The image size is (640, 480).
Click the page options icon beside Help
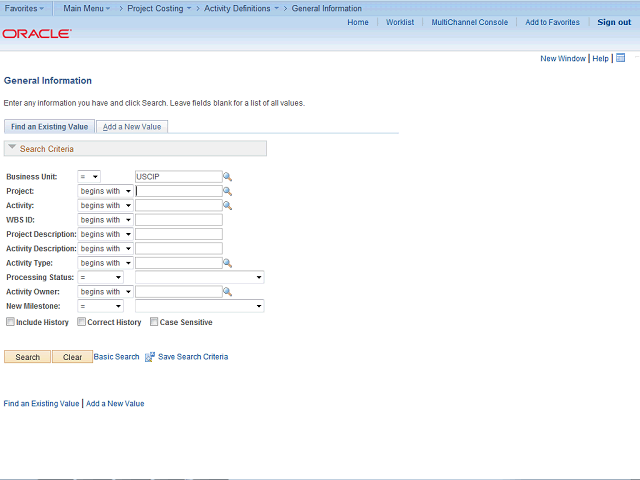[621, 59]
